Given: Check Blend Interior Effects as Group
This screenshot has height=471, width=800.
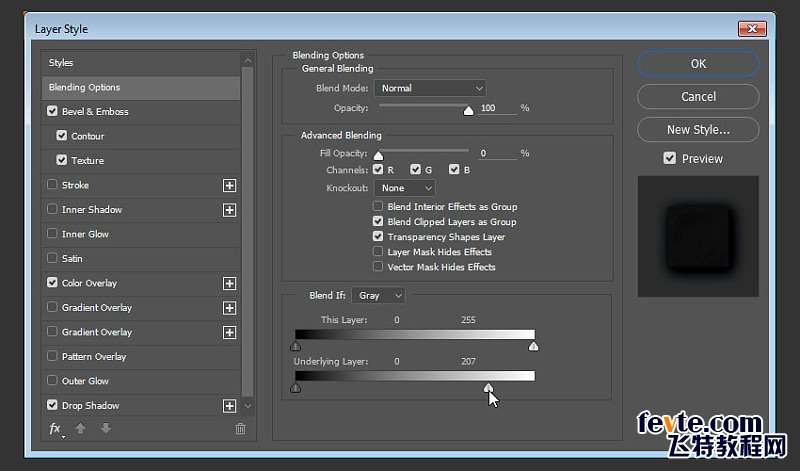Looking at the screenshot, I should click(x=378, y=206).
